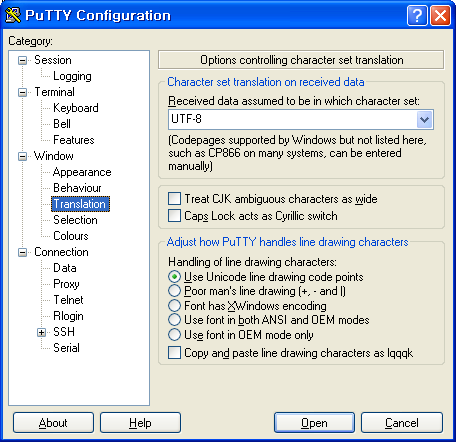
Task: Collapse the Terminal tree node
Action: point(22,92)
